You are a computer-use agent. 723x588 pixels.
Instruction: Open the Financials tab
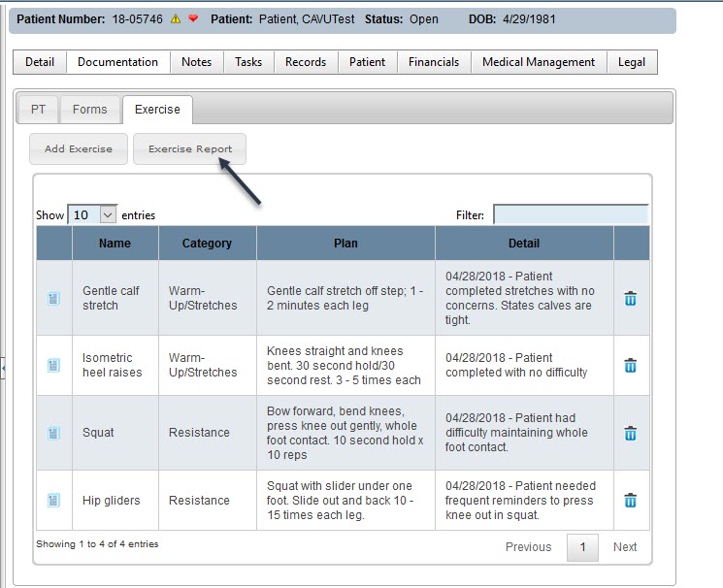tap(434, 62)
